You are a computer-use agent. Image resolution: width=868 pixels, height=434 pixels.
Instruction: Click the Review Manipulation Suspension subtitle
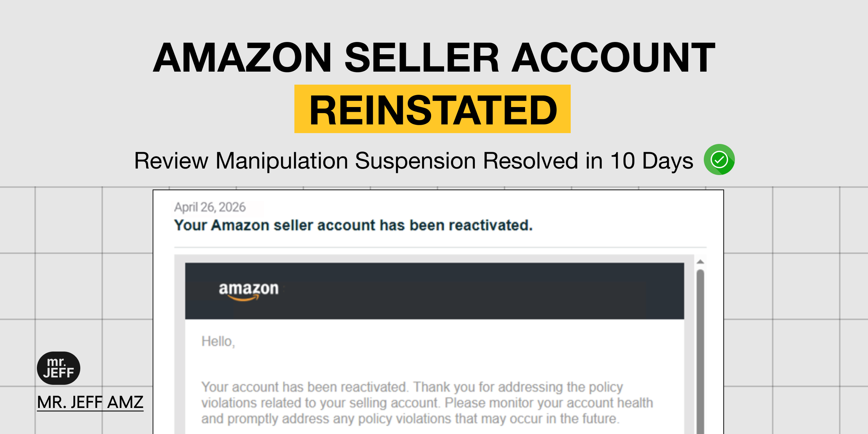(414, 160)
